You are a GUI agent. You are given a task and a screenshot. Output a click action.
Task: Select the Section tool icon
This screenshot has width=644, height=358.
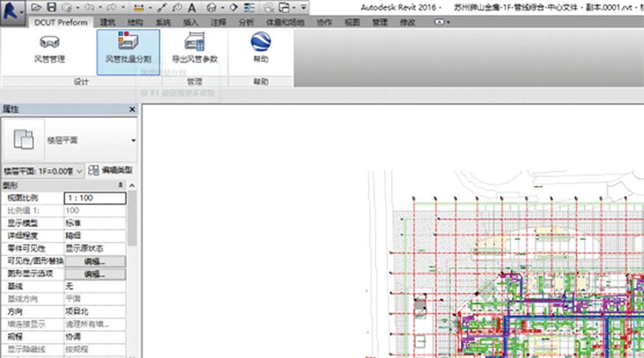(234, 8)
